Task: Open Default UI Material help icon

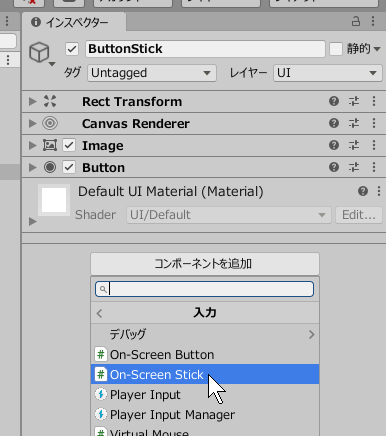Action: tap(363, 191)
